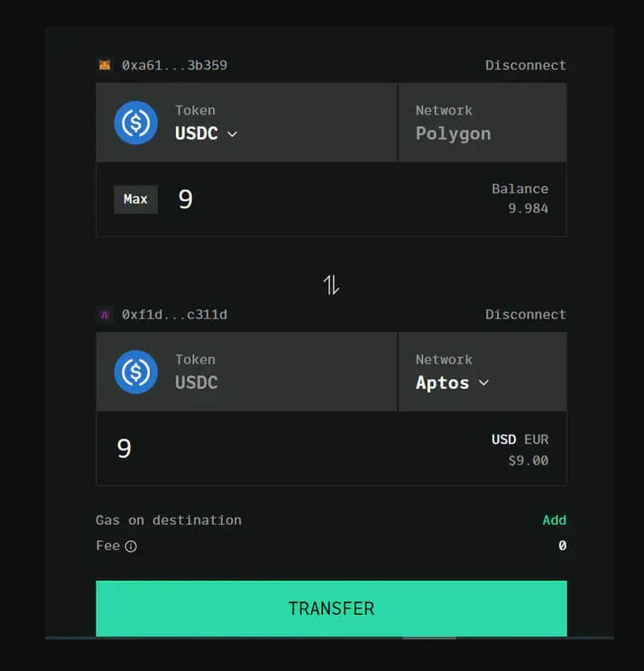Click the Aptos wallet icon beside 0xf1d address
Screen dimensions: 644x671
(x=105, y=315)
